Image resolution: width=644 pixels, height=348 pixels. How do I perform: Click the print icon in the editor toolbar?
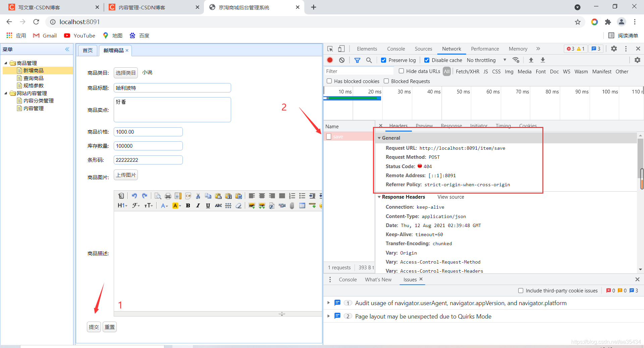(168, 196)
